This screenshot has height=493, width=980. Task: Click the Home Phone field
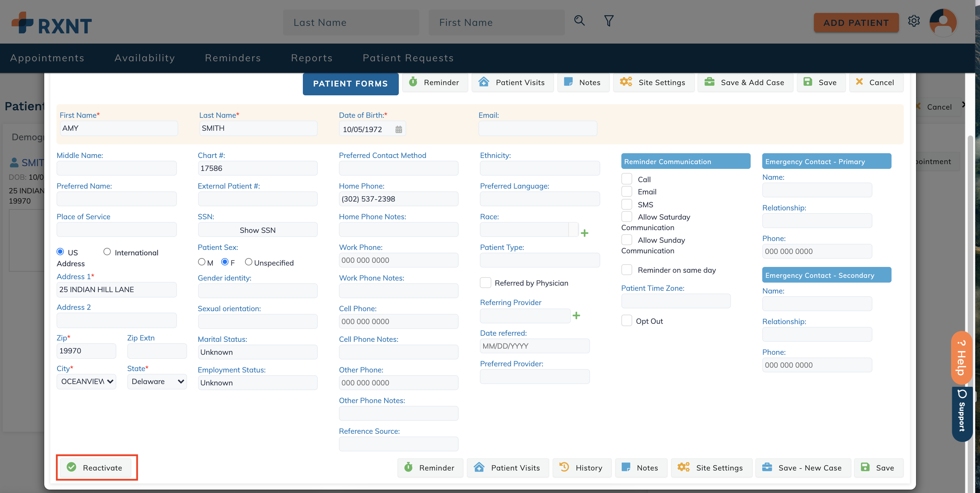[399, 199]
